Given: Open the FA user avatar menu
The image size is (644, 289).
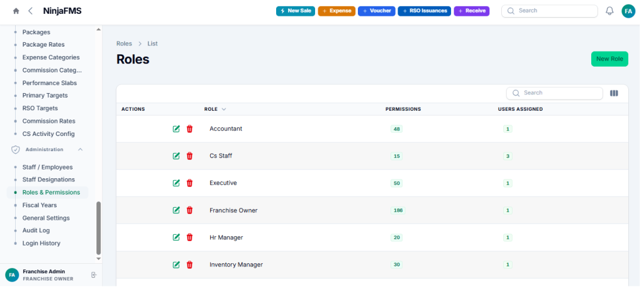Looking at the screenshot, I should (x=628, y=11).
